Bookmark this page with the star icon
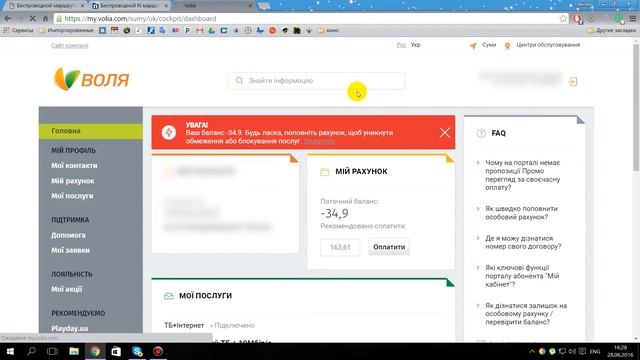This screenshot has height=360, width=640. 563,18
